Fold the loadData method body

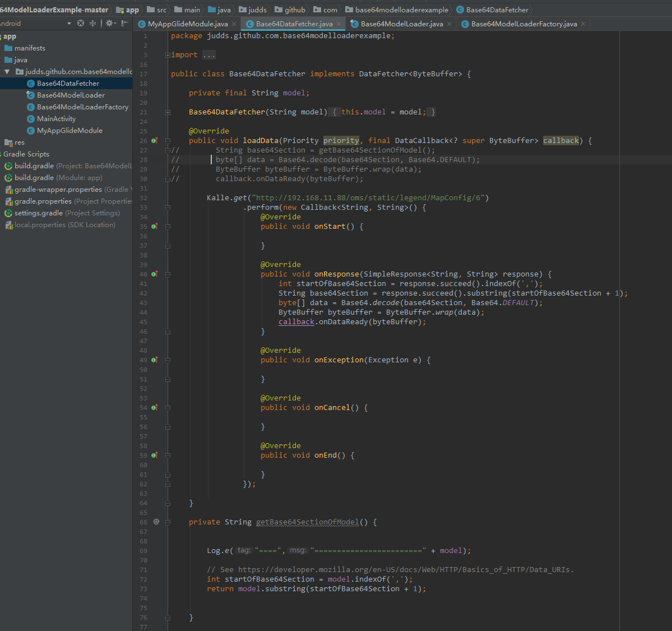[x=168, y=141]
